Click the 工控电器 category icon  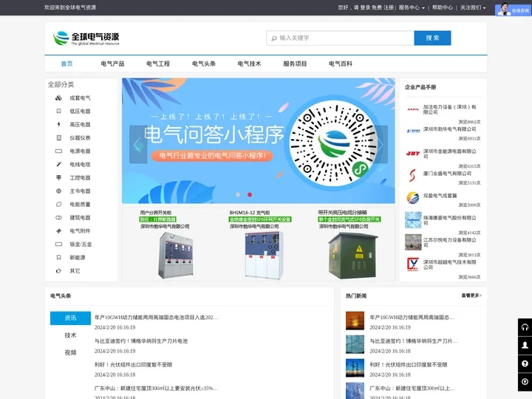pyautogui.click(x=58, y=177)
